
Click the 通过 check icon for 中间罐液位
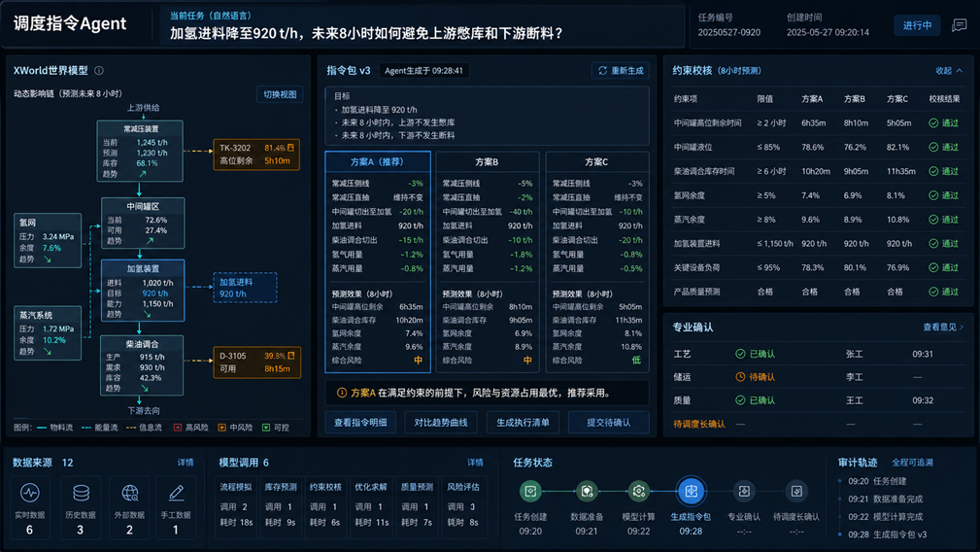click(933, 147)
